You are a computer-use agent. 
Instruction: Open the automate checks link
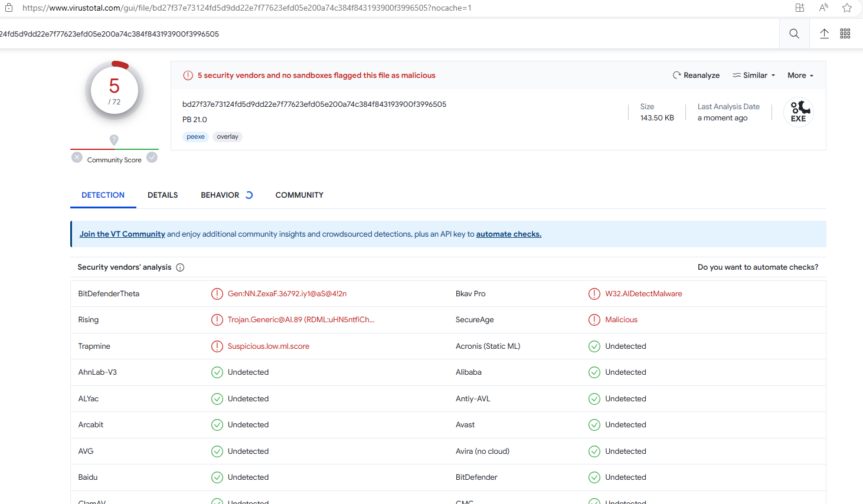click(508, 234)
